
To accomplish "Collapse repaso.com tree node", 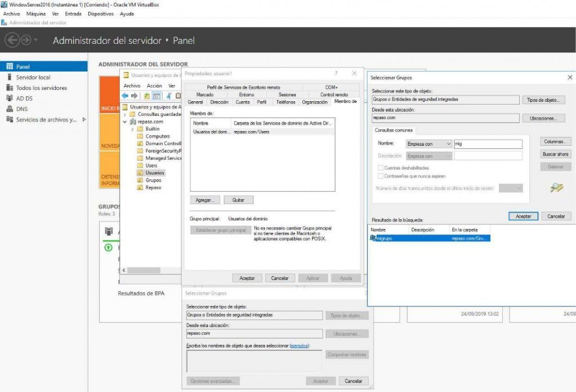I will [x=125, y=121].
